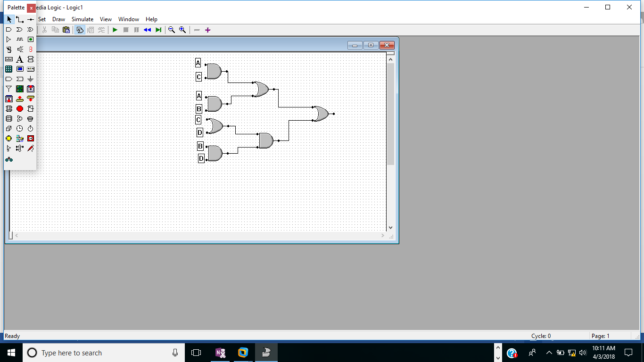644x362 pixels.
Task: Select the dice random device tool
Action: (8, 128)
